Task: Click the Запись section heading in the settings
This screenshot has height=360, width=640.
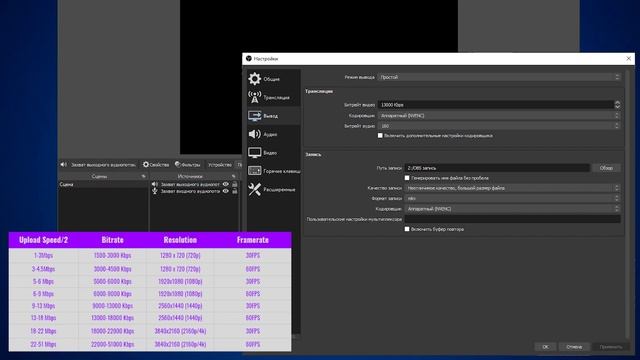Action: coord(313,155)
